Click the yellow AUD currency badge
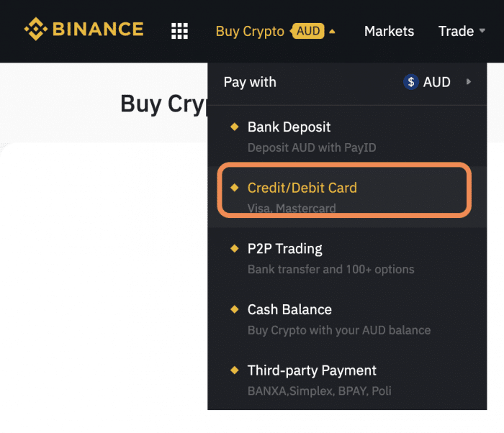 307,31
